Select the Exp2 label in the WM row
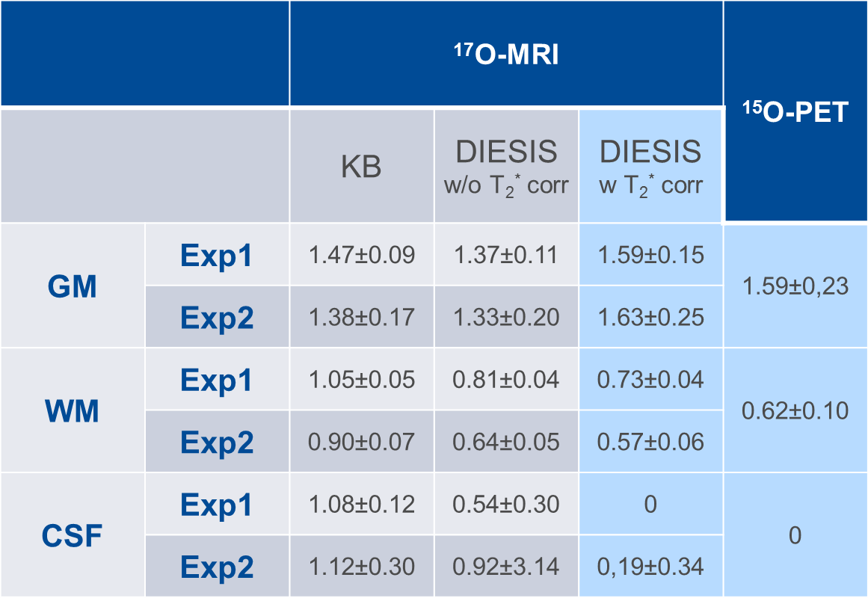 tap(217, 443)
